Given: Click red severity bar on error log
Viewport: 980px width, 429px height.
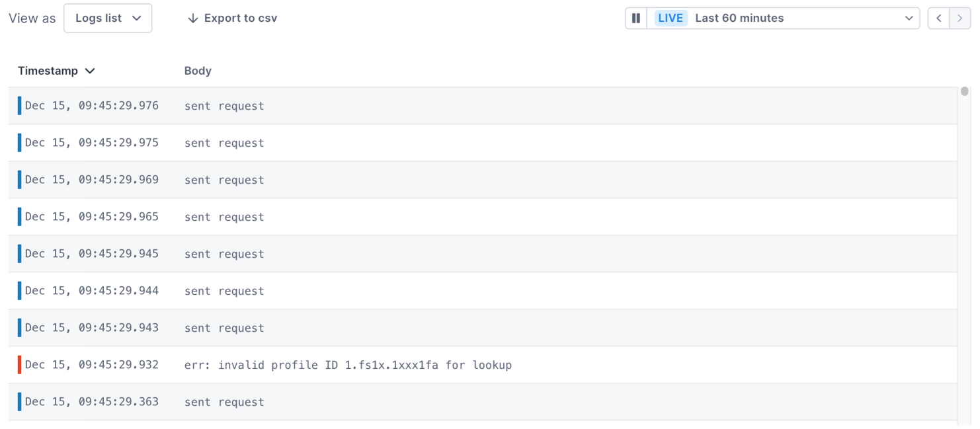Looking at the screenshot, I should coord(19,365).
